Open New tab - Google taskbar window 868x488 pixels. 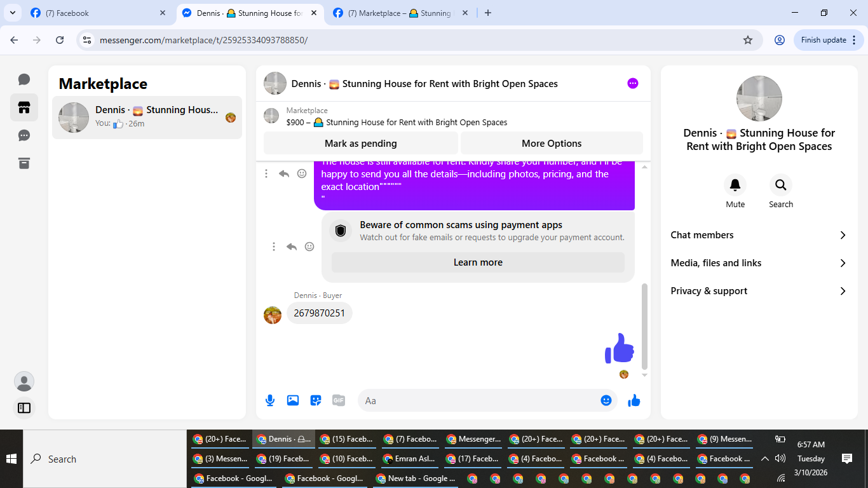[417, 478]
